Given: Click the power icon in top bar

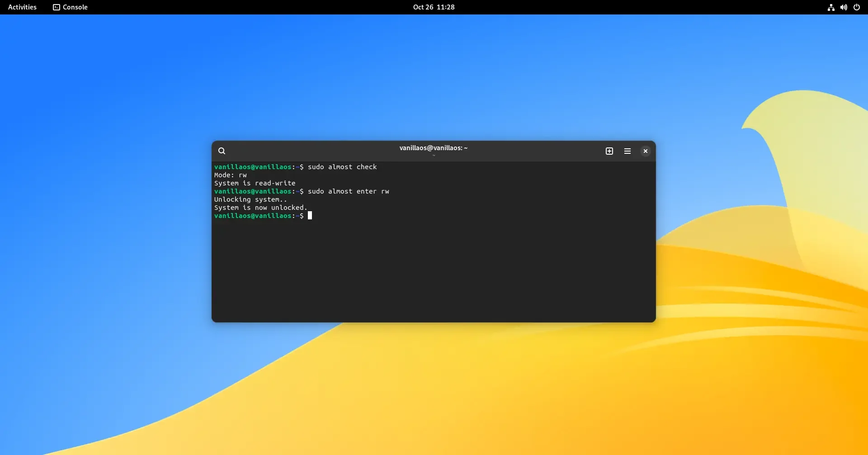Looking at the screenshot, I should point(857,7).
